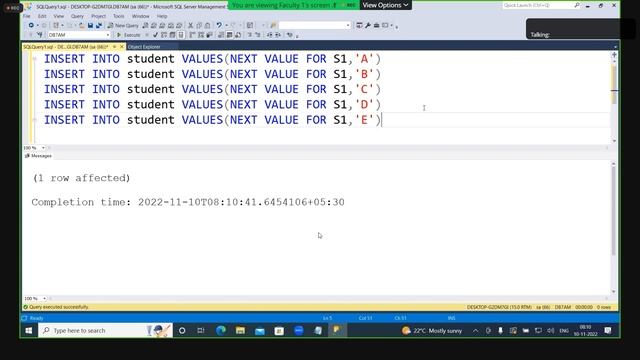Close the SQLQuery1.sql tab
The width and height of the screenshot is (640, 360).
tap(122, 47)
